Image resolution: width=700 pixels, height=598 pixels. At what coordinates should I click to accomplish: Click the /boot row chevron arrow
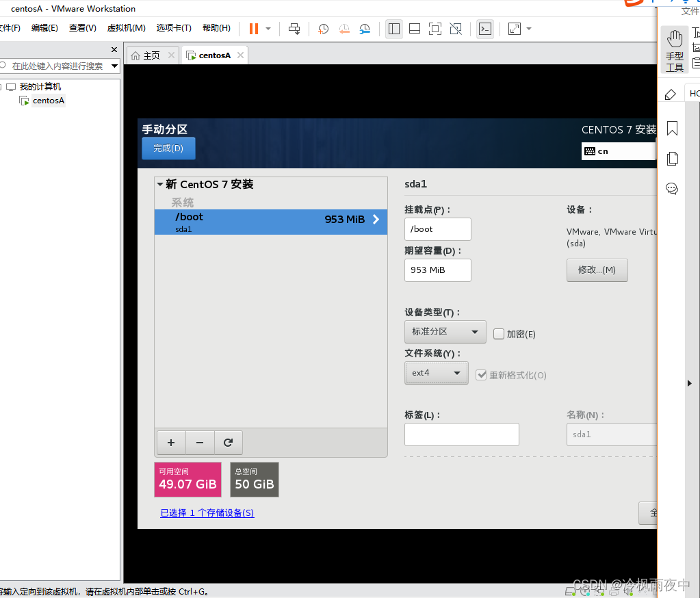click(x=376, y=219)
